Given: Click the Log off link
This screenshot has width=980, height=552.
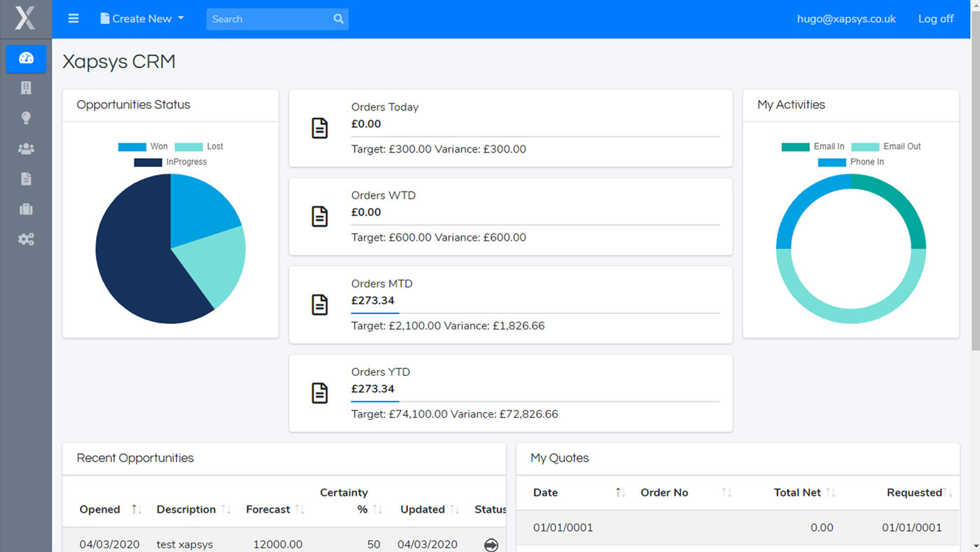Looking at the screenshot, I should 935,19.
